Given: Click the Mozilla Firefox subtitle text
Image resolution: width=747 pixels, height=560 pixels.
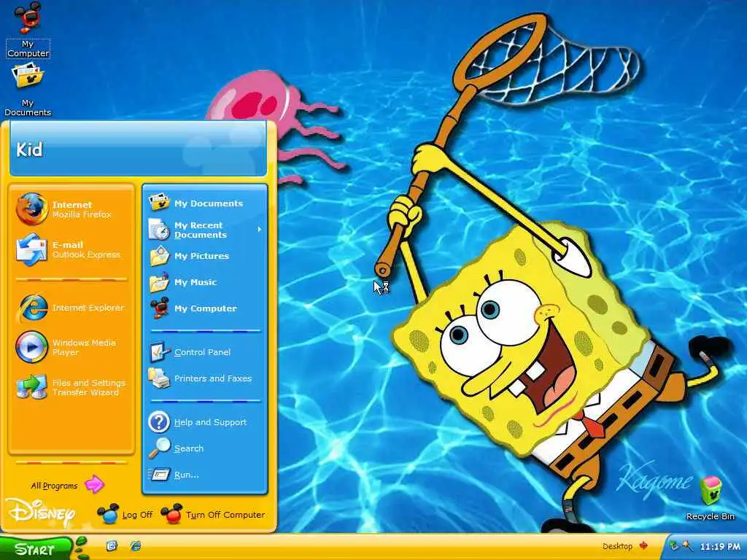Looking at the screenshot, I should tap(82, 215).
